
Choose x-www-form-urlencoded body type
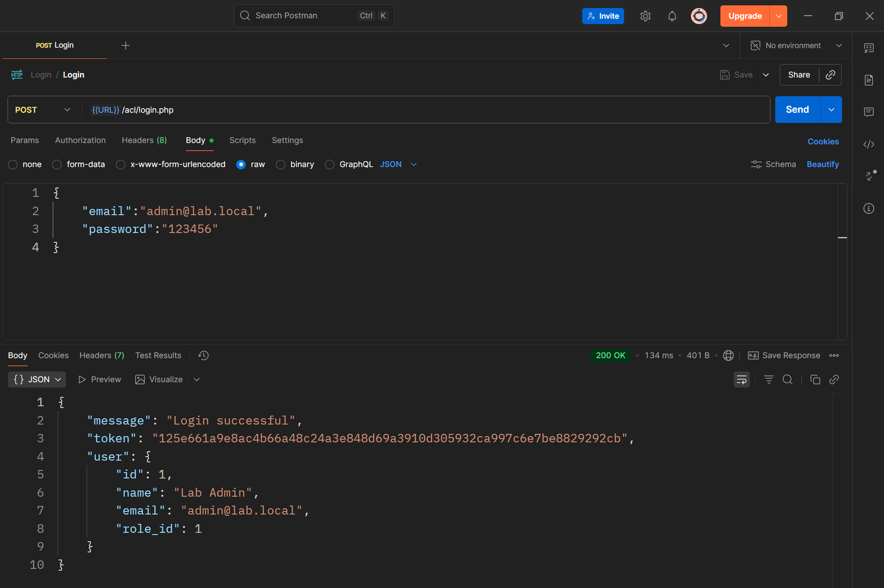click(120, 164)
